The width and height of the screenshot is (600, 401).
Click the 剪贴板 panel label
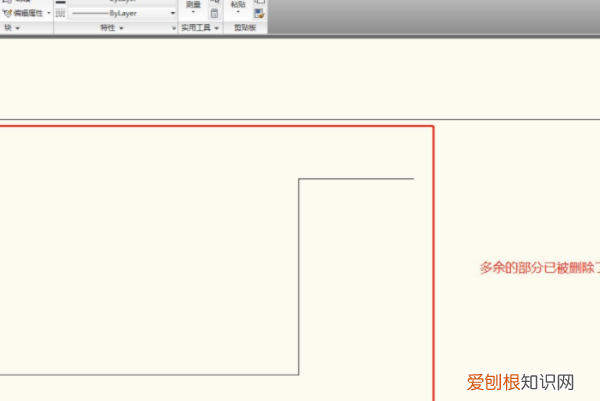pos(245,28)
